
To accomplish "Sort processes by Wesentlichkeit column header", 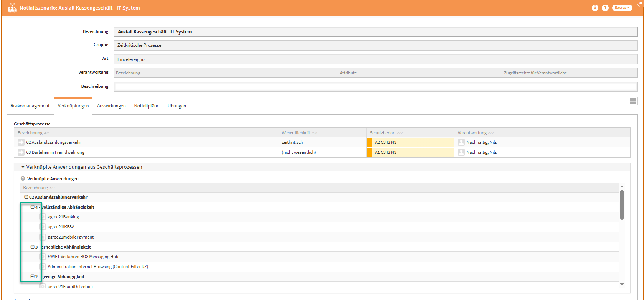I will (296, 133).
